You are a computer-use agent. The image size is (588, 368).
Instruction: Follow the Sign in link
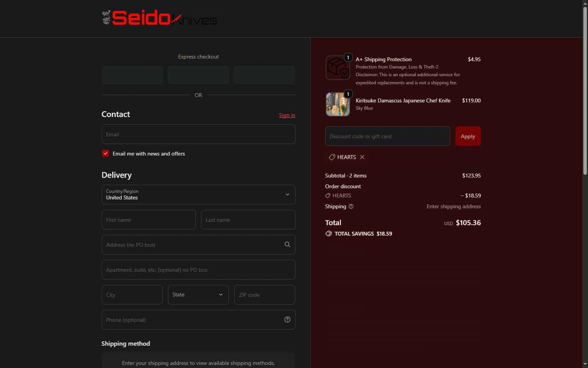point(287,115)
